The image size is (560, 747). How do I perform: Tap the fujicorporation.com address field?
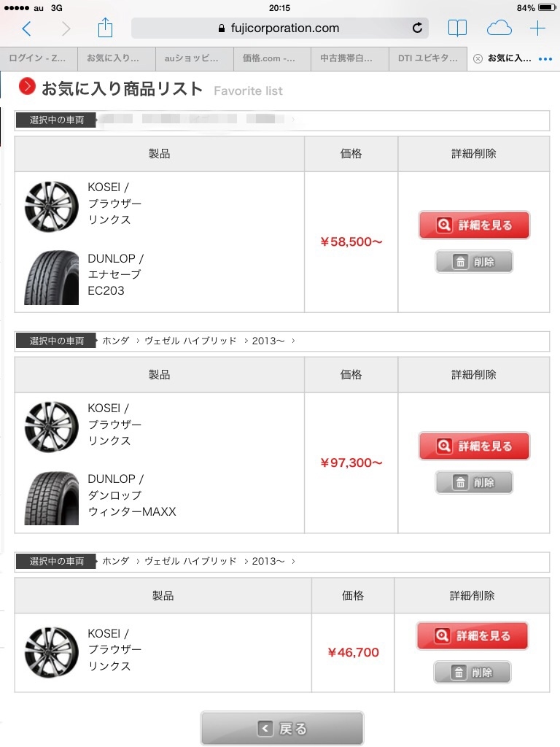pos(279,28)
